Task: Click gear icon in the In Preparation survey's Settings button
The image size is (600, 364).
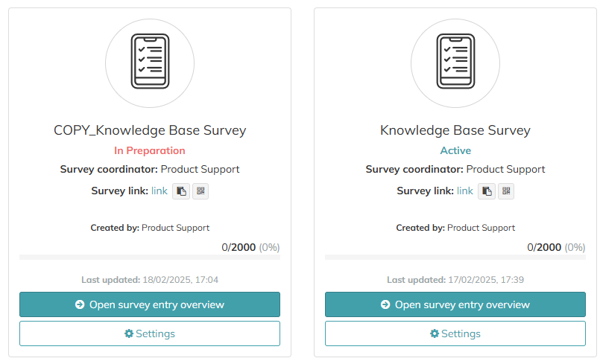Action: [x=128, y=333]
